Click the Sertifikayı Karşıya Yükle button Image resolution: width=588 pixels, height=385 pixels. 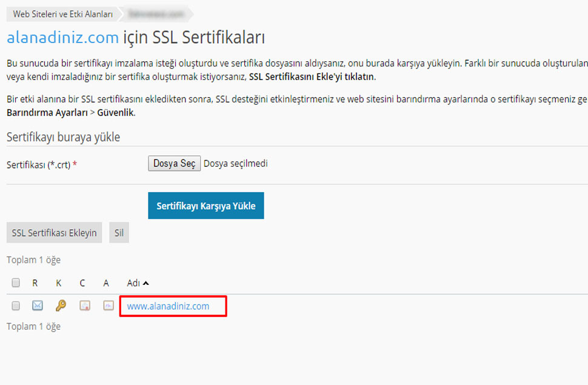205,206
